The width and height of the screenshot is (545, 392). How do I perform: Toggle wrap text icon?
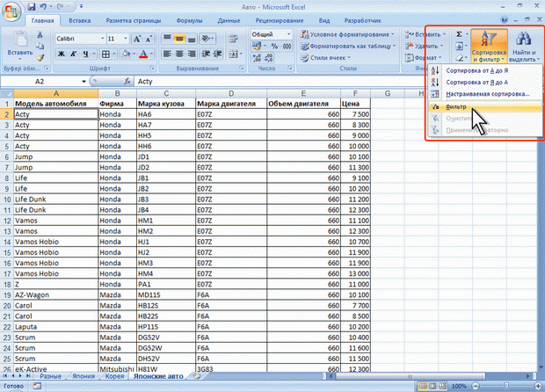[x=233, y=38]
